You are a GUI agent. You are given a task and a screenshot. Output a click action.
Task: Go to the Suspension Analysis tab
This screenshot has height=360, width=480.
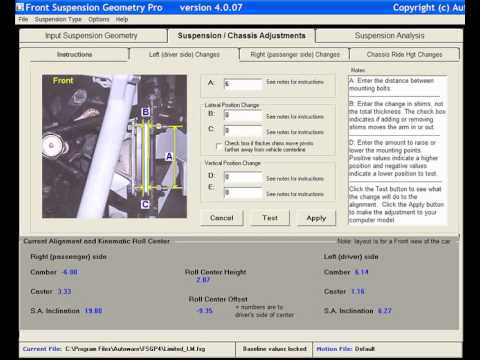pos(389,36)
